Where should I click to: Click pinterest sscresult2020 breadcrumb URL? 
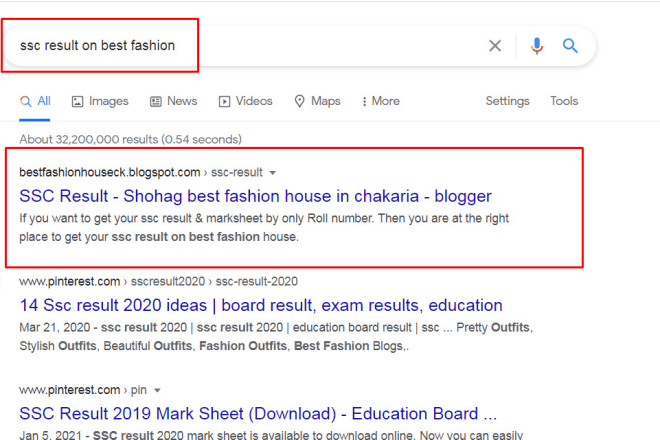click(158, 281)
